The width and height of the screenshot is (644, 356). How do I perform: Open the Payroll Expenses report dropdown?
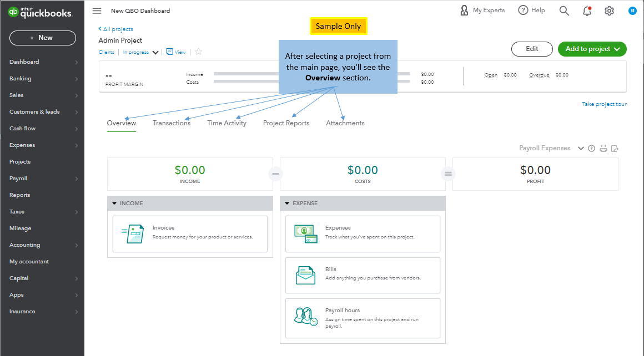[x=581, y=148]
